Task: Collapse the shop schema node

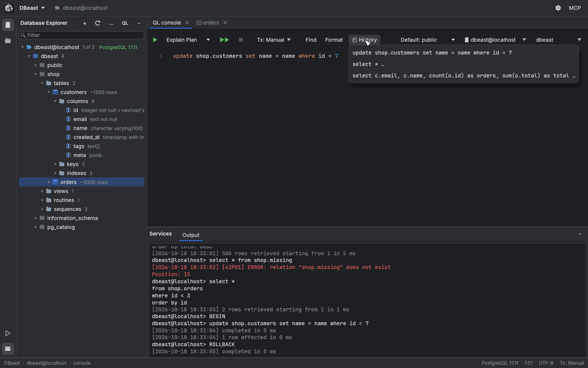Action: (36, 74)
